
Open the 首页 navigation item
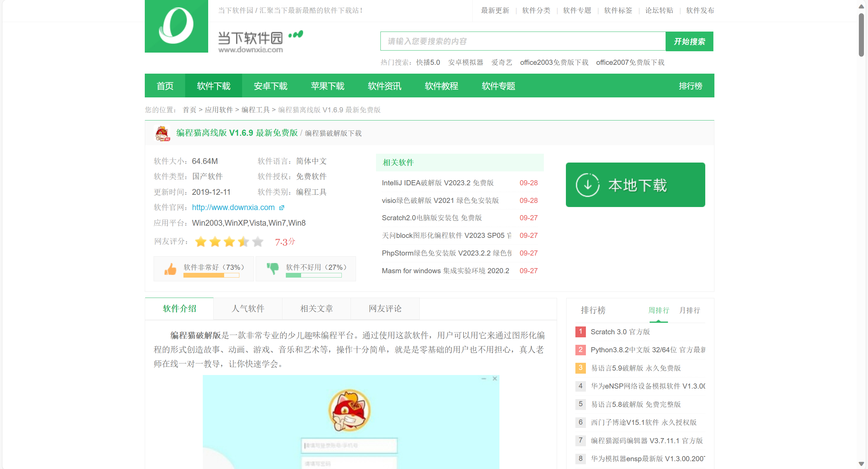click(x=165, y=86)
